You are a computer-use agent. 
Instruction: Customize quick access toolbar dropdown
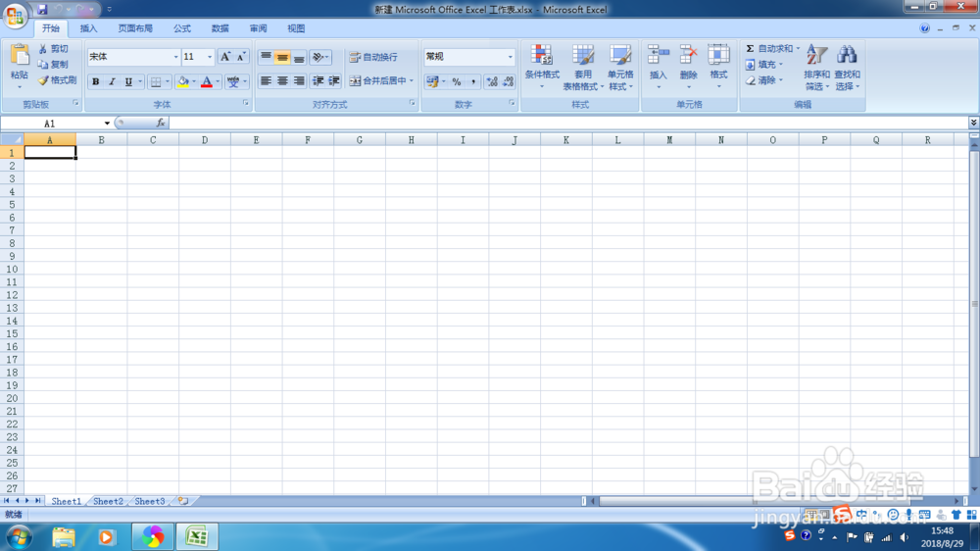click(110, 10)
